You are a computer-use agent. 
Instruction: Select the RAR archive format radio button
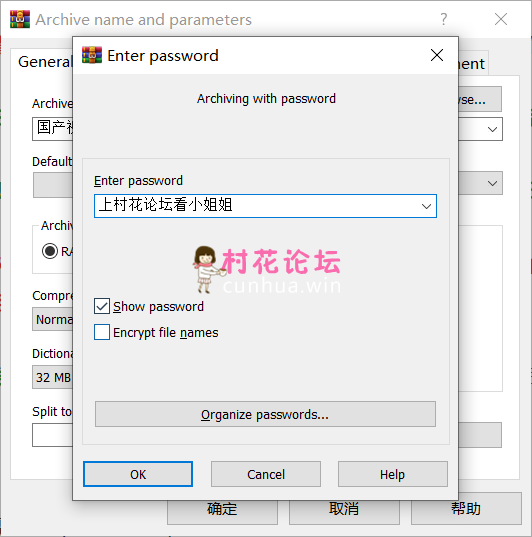pos(50,251)
